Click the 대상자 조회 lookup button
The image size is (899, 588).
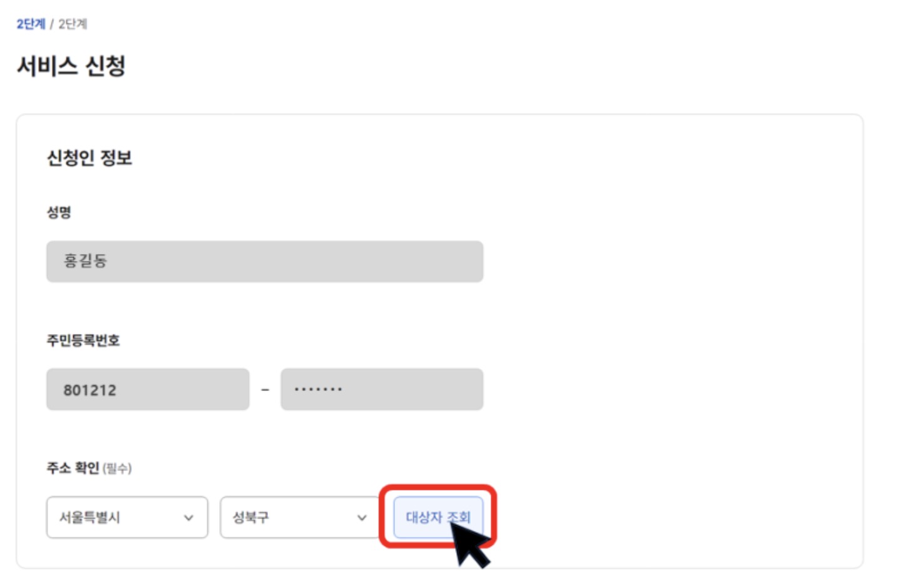(438, 517)
